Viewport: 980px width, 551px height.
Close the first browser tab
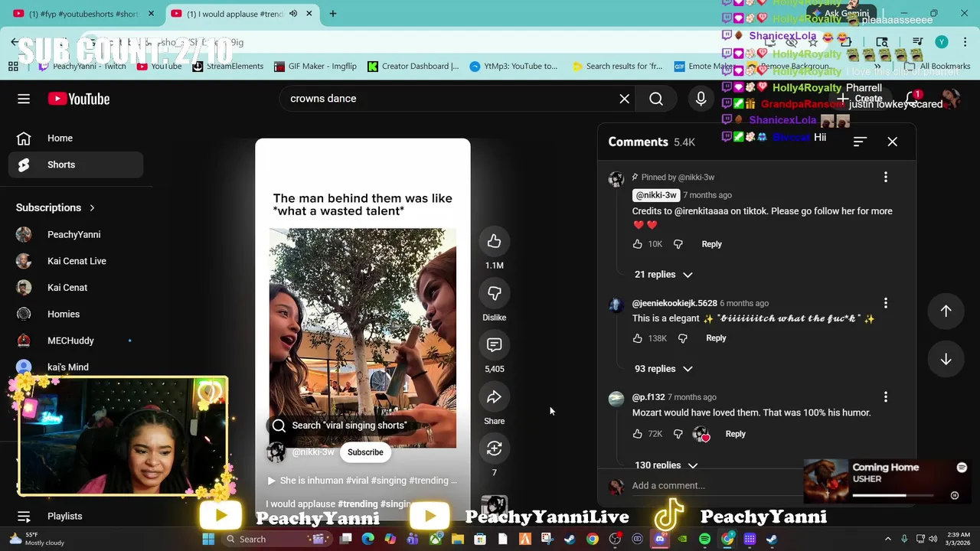[x=151, y=14]
